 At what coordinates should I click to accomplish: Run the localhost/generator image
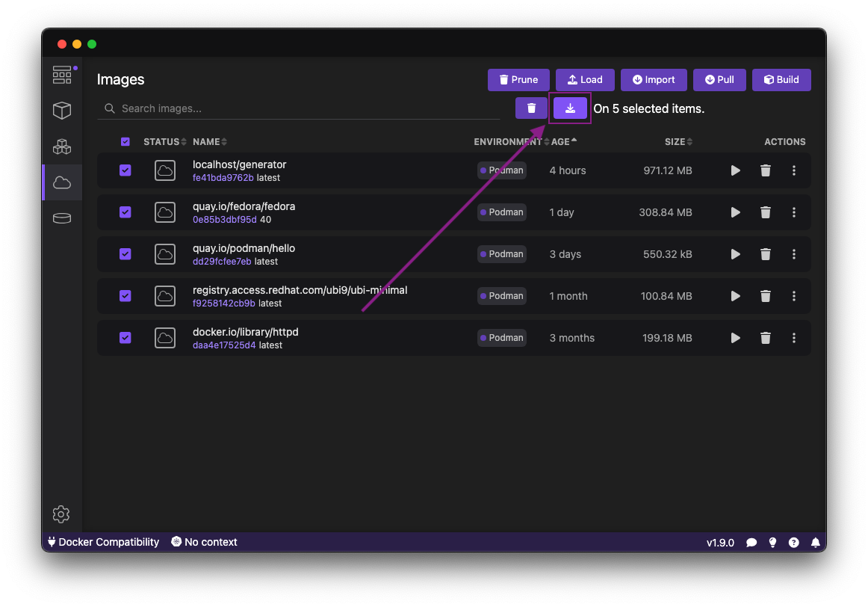(x=736, y=170)
